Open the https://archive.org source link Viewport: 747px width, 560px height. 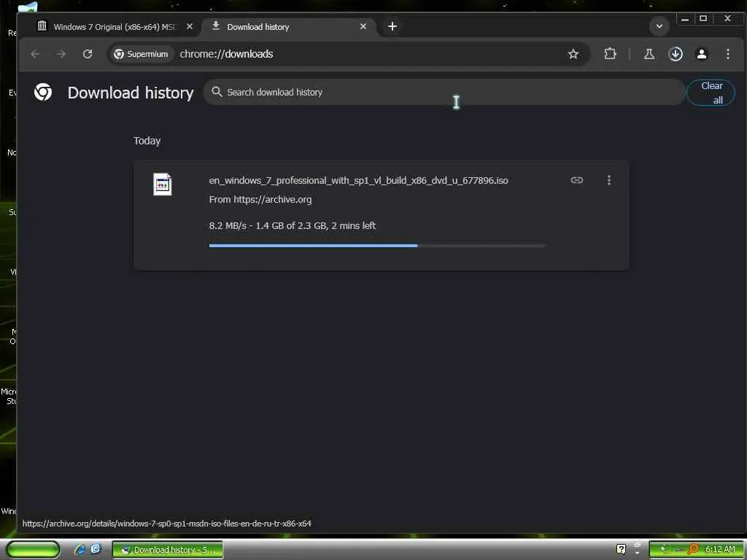point(273,200)
